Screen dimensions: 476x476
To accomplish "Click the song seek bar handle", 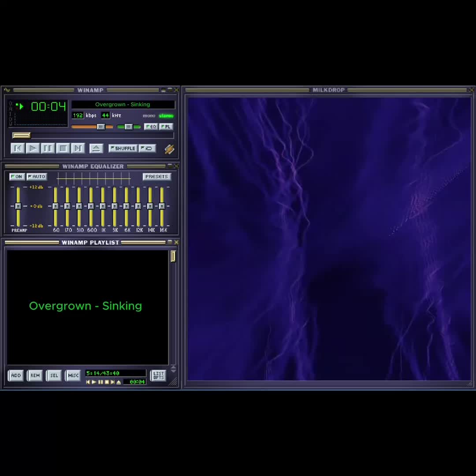I will [x=21, y=135].
